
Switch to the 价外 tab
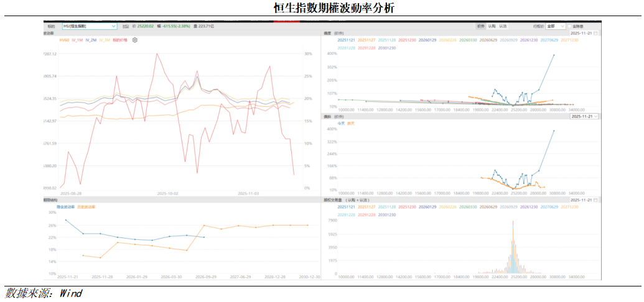(x=480, y=27)
